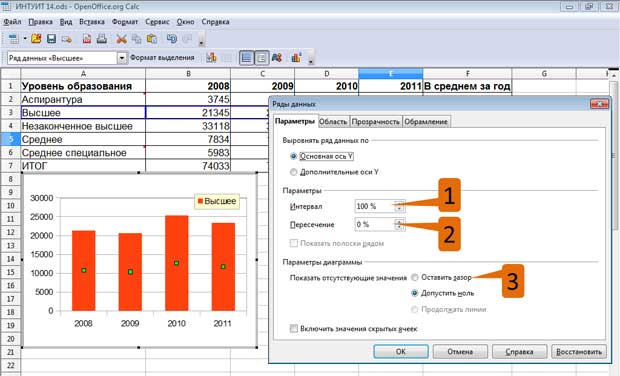Click the automatic chart layout icon

[x=297, y=58]
